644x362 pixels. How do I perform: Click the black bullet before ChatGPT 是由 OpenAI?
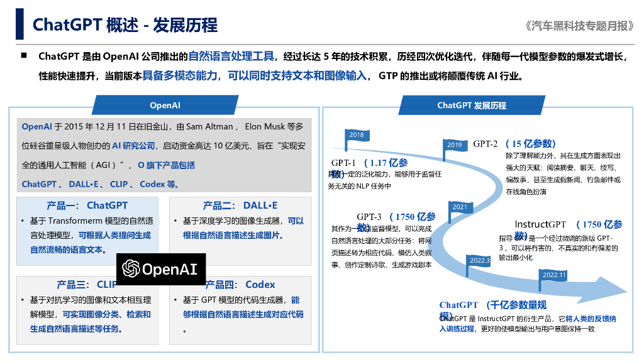(x=24, y=55)
